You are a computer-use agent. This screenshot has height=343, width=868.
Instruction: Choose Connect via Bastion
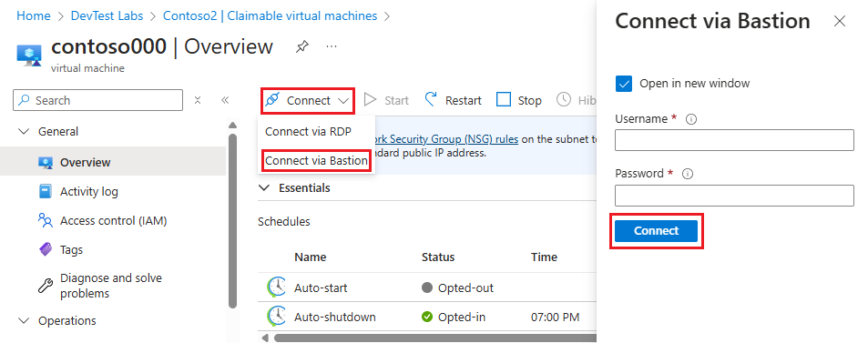click(316, 161)
